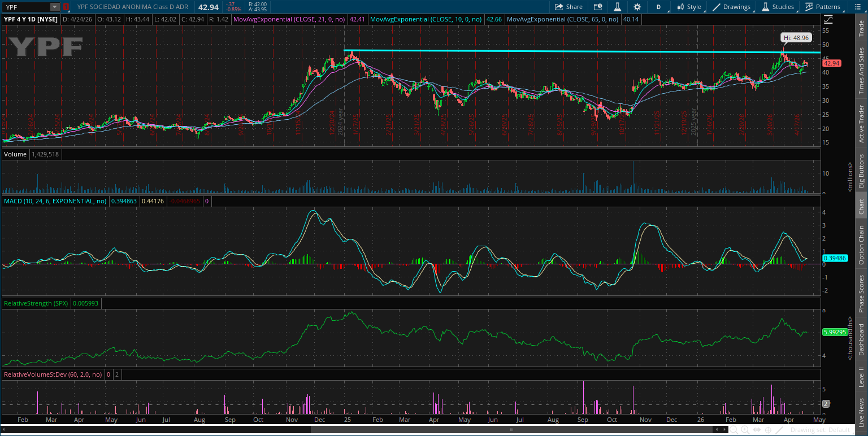Click the Share icon in toolbar
The width and height of the screenshot is (868, 436).
[568, 7]
